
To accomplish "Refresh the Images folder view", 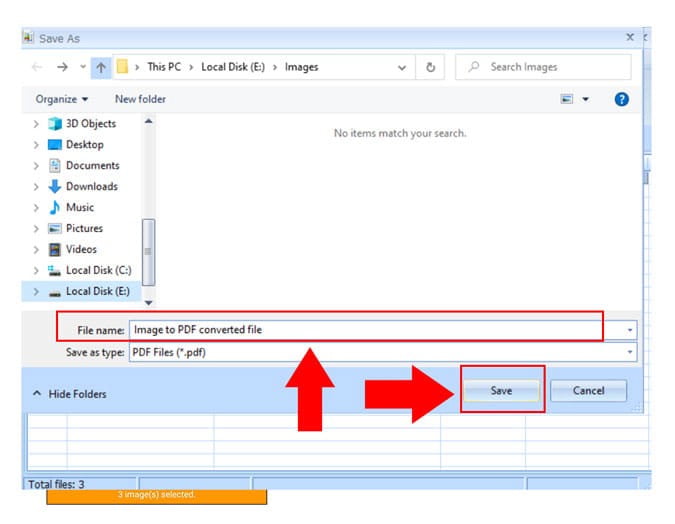I will [x=431, y=67].
